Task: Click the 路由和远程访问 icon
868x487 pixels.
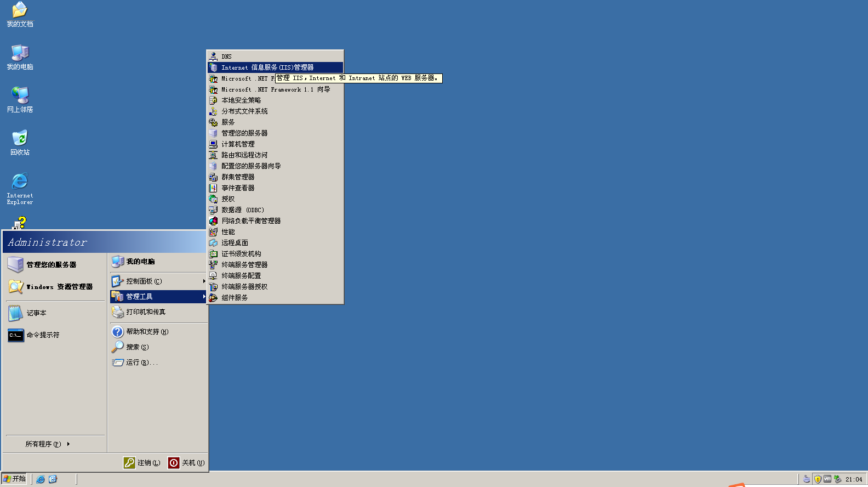Action: (x=213, y=155)
